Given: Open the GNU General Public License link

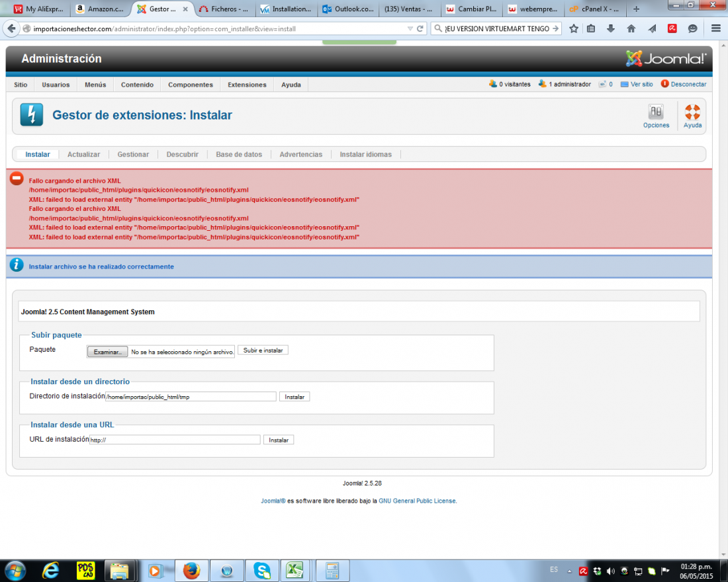Looking at the screenshot, I should (x=417, y=501).
